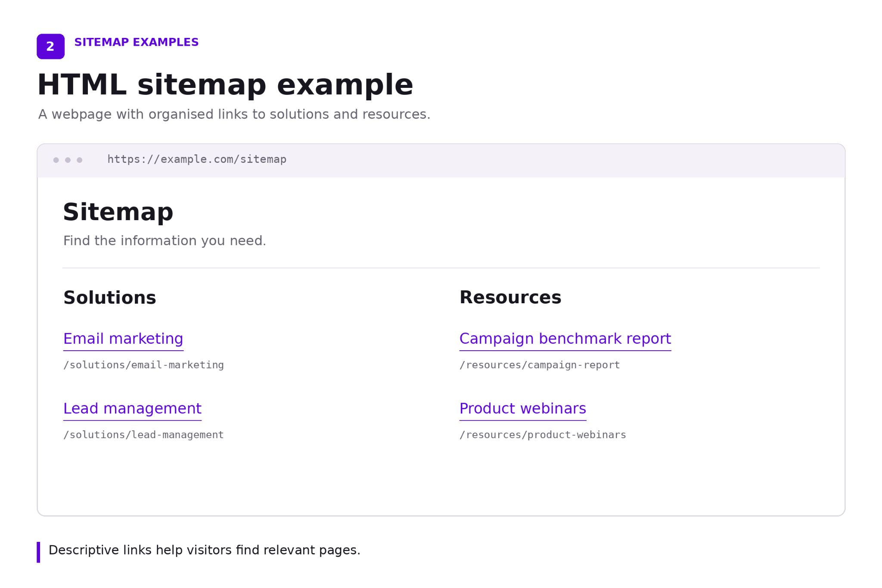The width and height of the screenshot is (882, 588).
Task: Open the Lead management link
Action: pyautogui.click(x=132, y=409)
